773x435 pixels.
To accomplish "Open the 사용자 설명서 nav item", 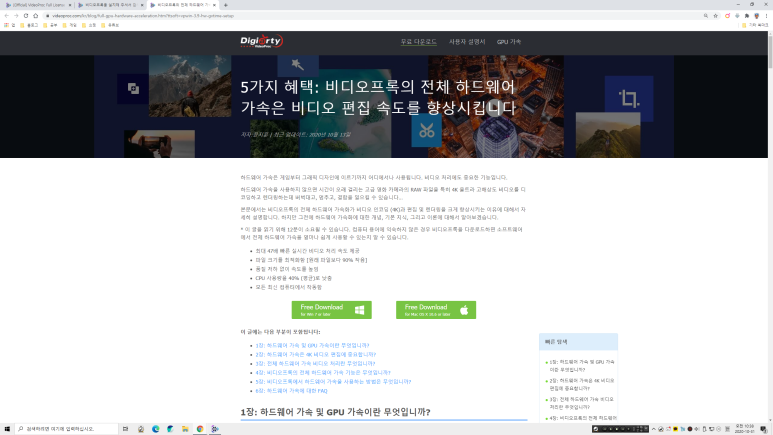I will point(467,41).
